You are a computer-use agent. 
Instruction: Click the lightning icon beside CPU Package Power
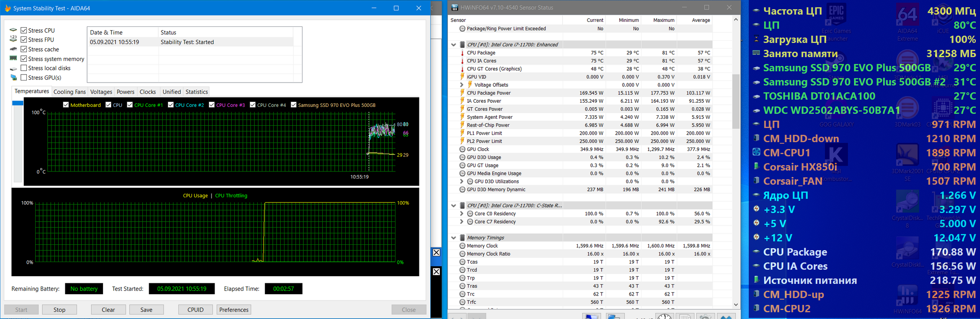pyautogui.click(x=462, y=93)
